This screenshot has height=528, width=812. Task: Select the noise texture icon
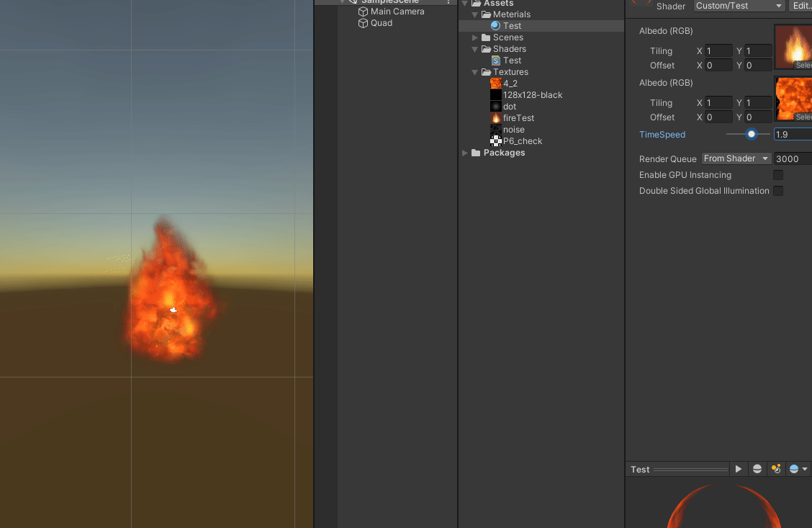point(495,130)
